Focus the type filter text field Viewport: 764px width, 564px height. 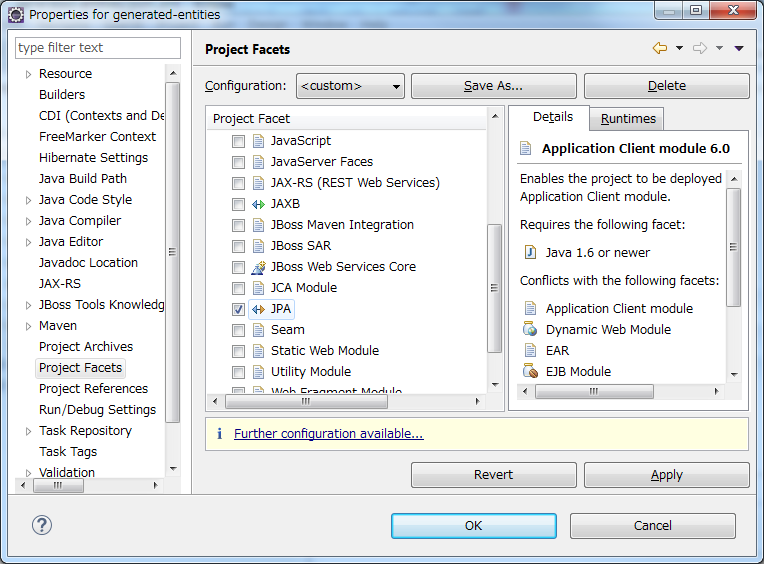pos(98,48)
